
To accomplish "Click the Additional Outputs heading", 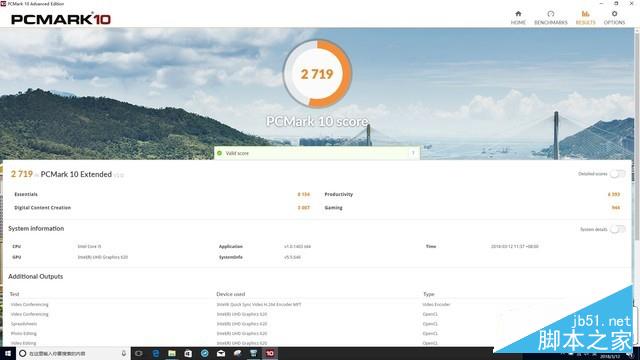I will 36,276.
